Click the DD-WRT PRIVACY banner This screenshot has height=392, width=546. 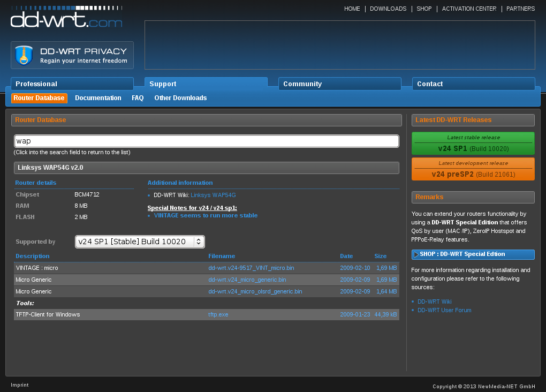[72, 55]
